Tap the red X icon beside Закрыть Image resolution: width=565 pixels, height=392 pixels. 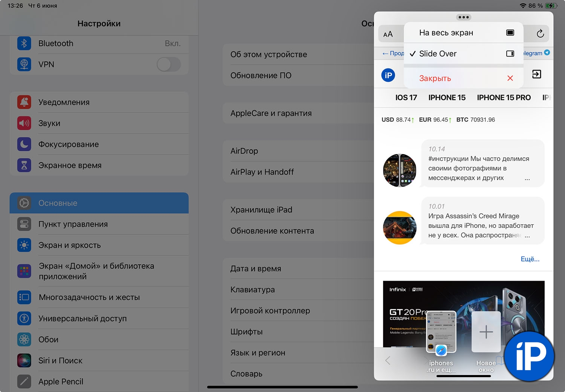point(510,78)
